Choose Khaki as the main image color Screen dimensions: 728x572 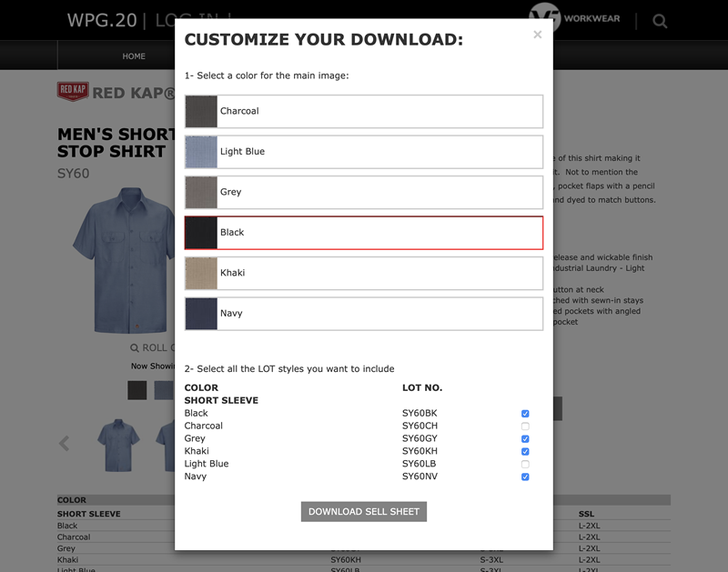pos(364,273)
